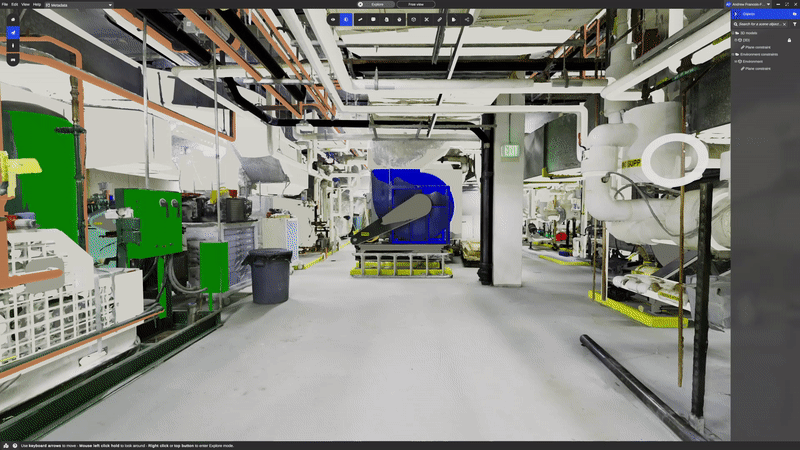This screenshot has width=800, height=450.
Task: Click the scene object search field
Action: click(x=760, y=24)
